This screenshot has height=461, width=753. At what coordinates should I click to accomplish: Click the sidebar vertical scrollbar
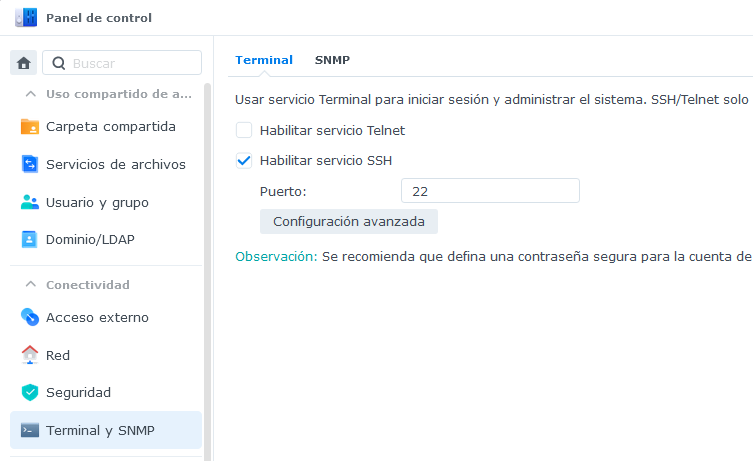pos(208,270)
